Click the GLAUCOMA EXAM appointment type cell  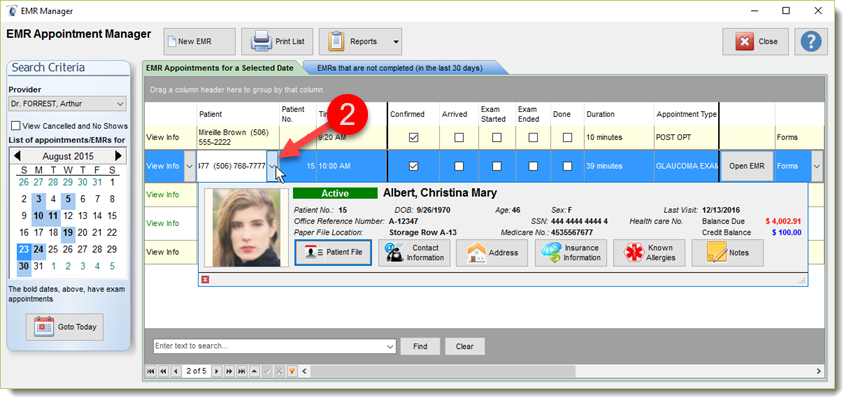[x=686, y=166]
